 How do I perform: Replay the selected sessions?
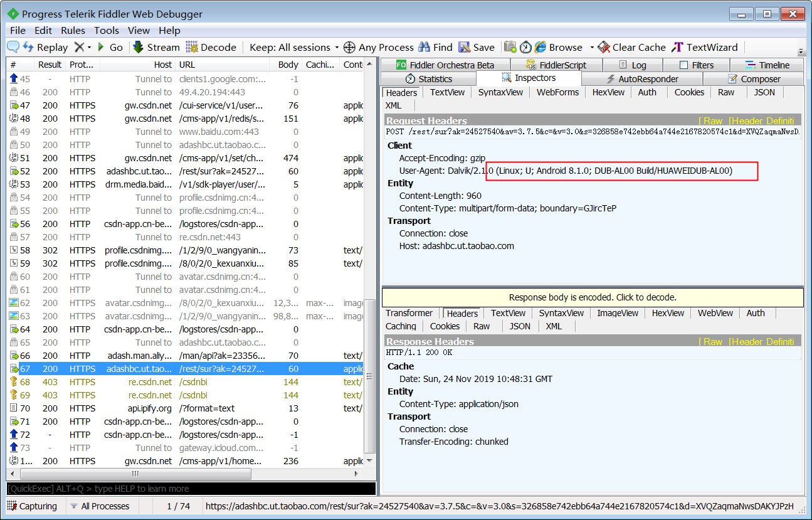pyautogui.click(x=45, y=47)
